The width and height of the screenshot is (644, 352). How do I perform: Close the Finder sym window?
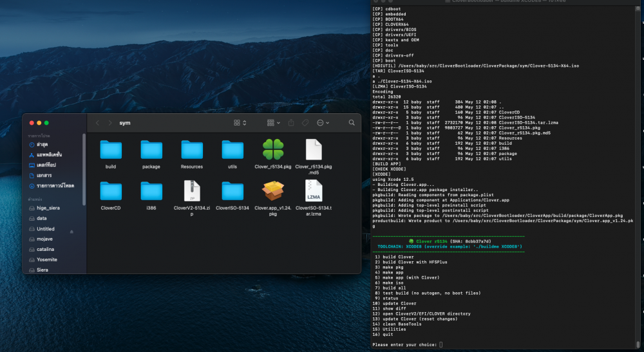tap(32, 123)
